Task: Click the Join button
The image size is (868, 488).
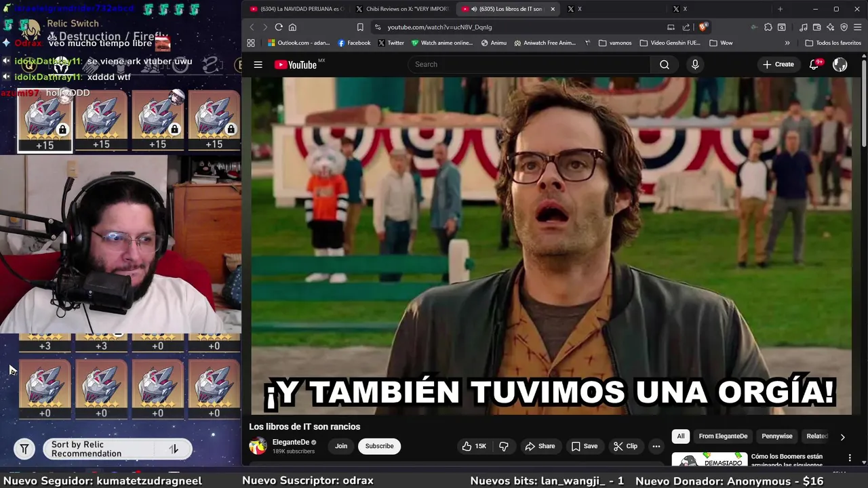Action: (x=341, y=446)
